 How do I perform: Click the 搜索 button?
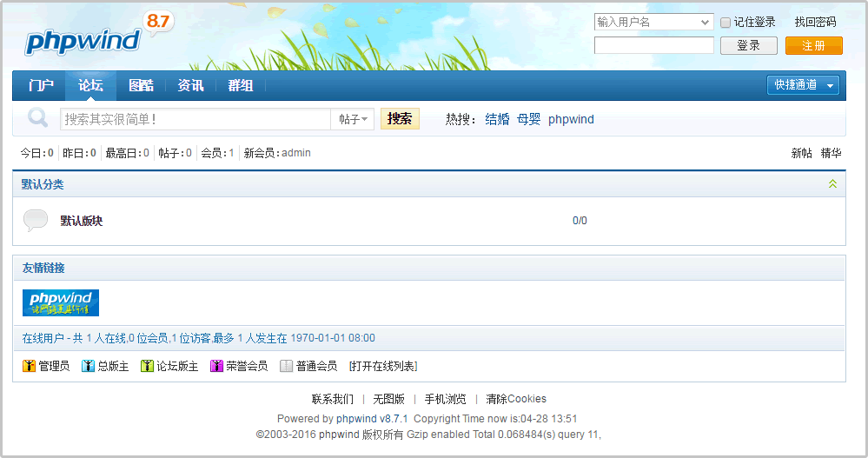[x=400, y=118]
